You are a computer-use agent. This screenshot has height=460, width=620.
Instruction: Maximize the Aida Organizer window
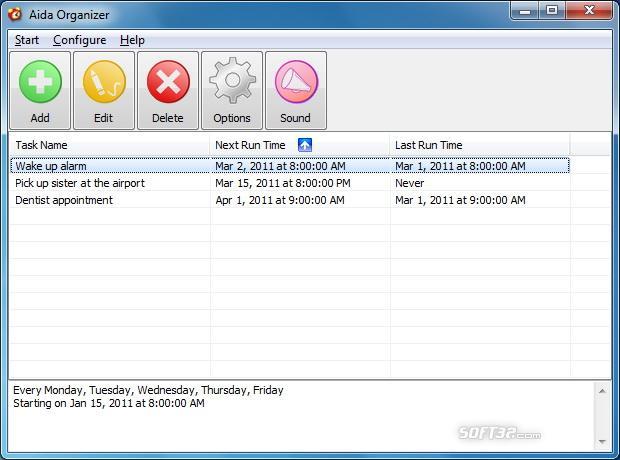552,11
